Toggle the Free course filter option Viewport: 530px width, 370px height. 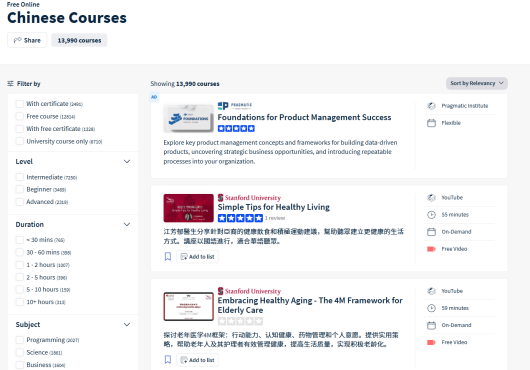[20, 116]
